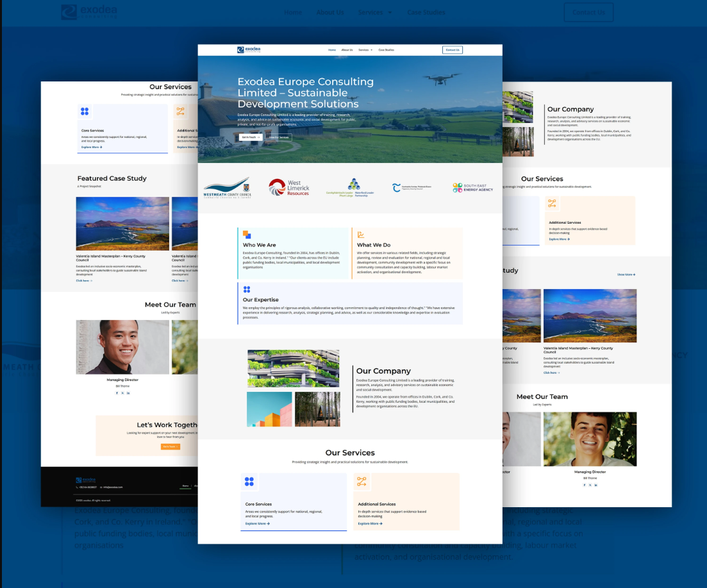Click phone number in black footer
This screenshot has height=588, width=707.
(x=87, y=487)
